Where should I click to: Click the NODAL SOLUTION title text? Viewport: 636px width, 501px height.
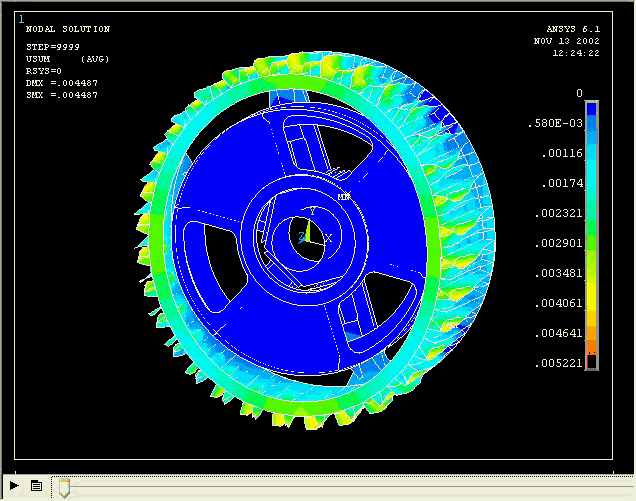point(67,30)
